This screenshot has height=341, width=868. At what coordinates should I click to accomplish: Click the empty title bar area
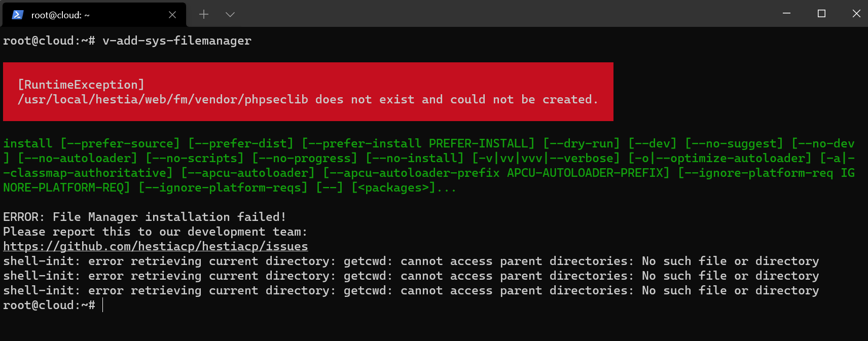click(x=507, y=14)
